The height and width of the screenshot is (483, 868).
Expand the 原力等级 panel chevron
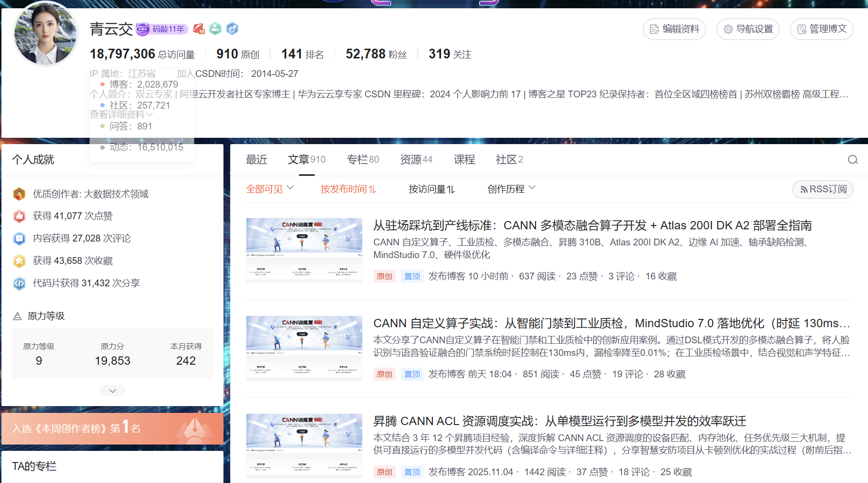pyautogui.click(x=112, y=390)
